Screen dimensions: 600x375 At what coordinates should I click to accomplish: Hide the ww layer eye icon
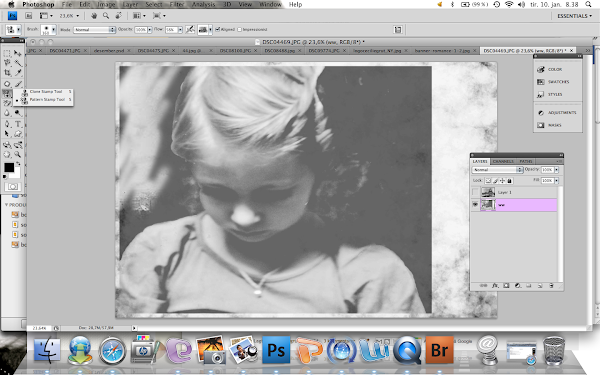point(475,205)
